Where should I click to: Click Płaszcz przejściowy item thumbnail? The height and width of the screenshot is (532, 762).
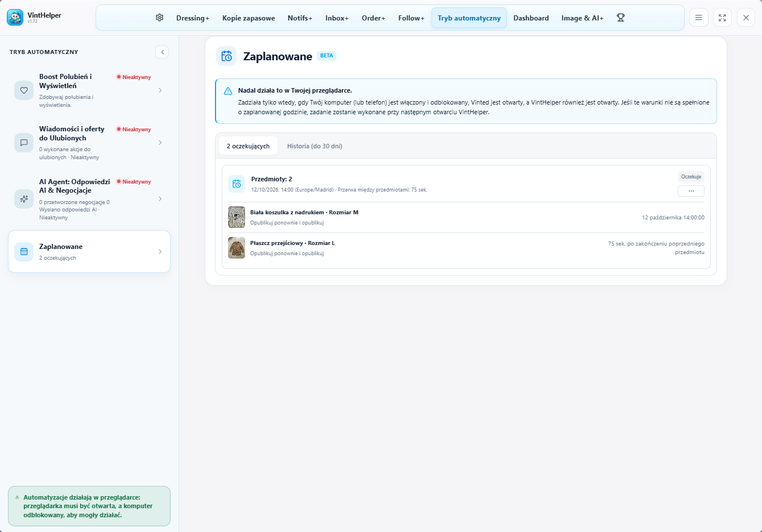237,248
